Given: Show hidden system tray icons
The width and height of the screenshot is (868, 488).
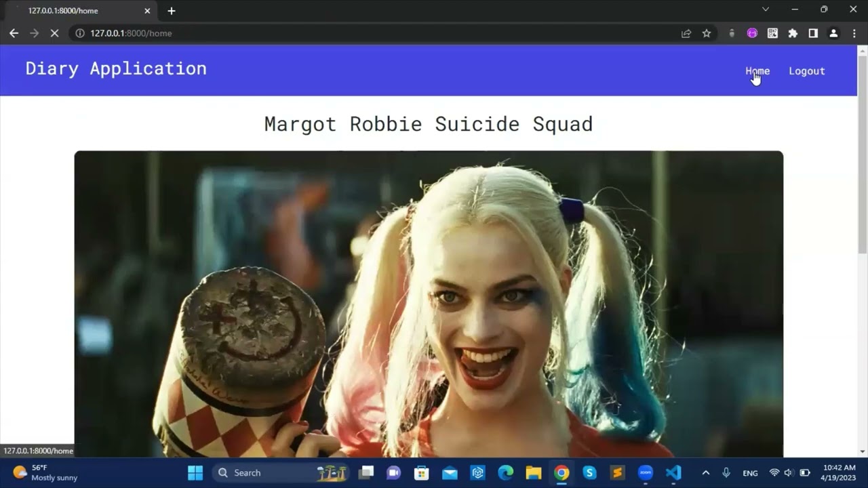Looking at the screenshot, I should 705,472.
